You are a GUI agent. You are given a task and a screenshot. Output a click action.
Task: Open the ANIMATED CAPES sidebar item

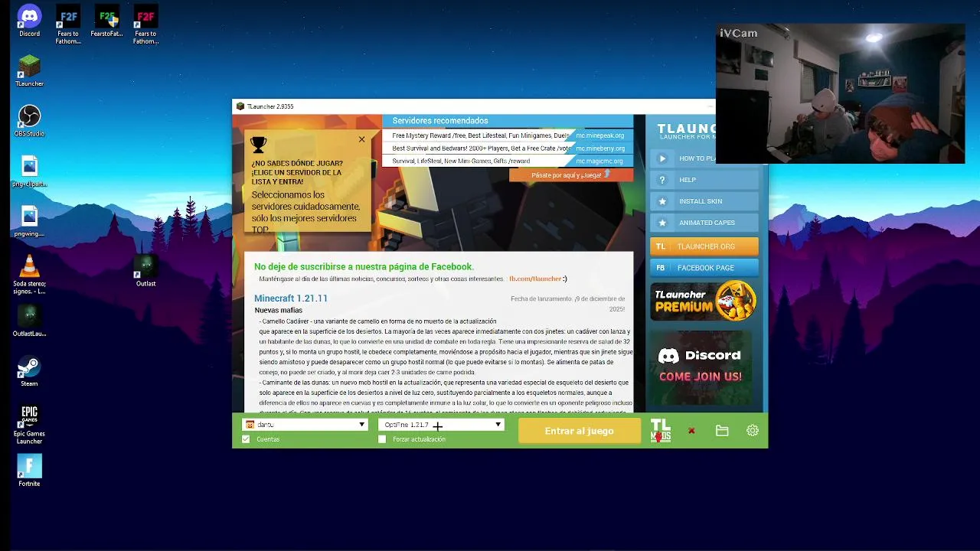click(706, 223)
